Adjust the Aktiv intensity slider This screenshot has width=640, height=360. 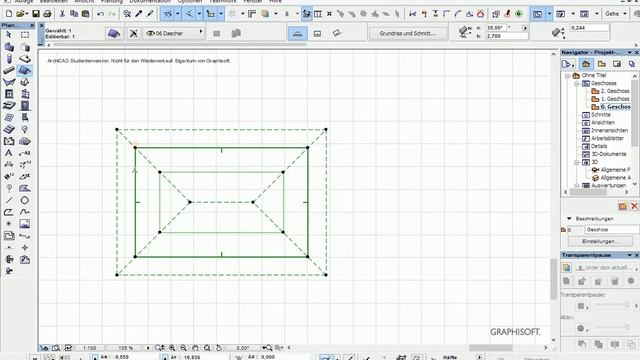611,327
